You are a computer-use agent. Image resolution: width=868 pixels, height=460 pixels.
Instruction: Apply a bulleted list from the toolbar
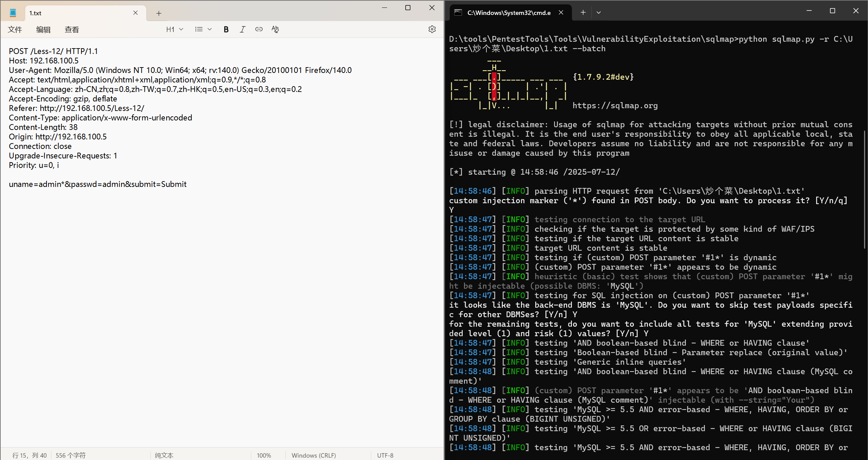click(198, 29)
